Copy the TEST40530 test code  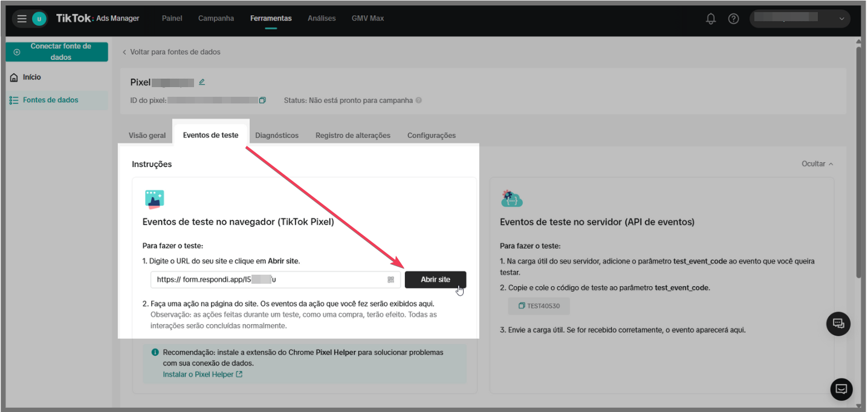(539, 306)
